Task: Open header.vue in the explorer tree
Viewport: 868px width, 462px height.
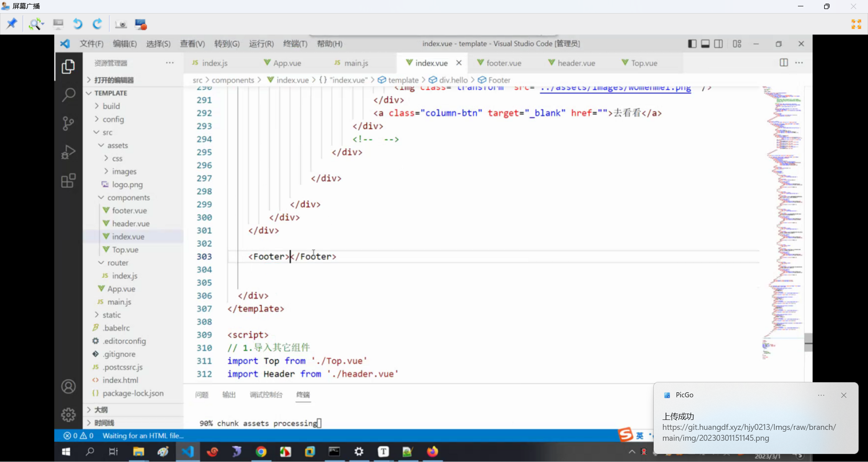Action: (131, 224)
